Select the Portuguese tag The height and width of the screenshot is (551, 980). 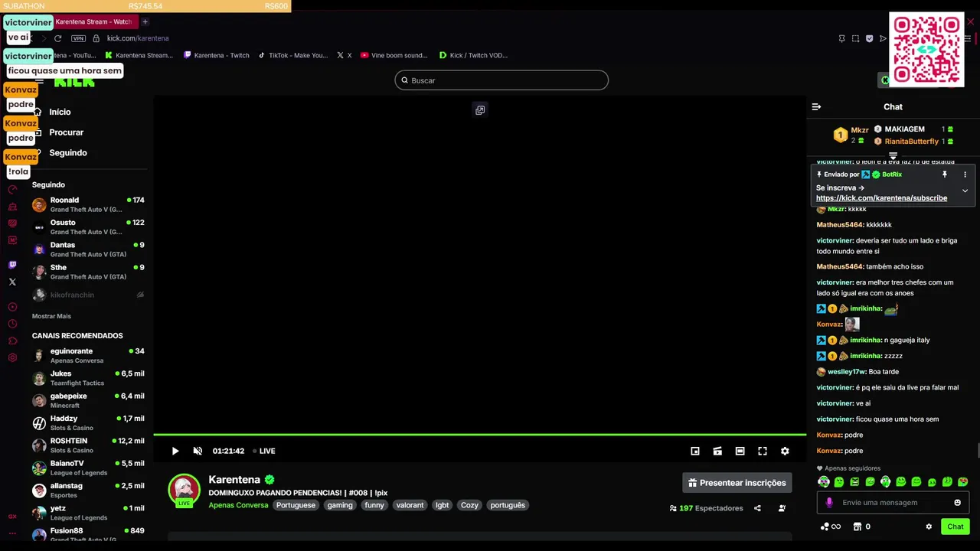coord(296,505)
